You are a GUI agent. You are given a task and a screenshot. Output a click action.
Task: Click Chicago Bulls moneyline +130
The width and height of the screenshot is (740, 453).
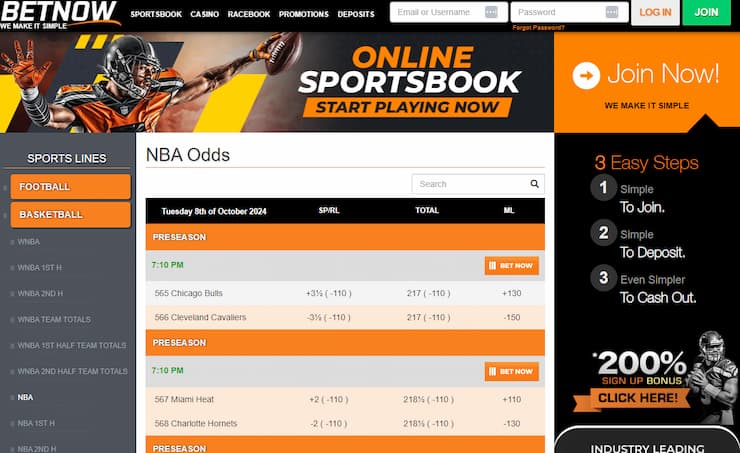point(512,294)
